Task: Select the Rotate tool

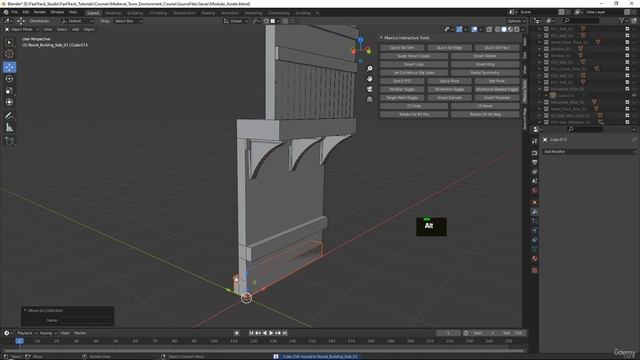Action: pyautogui.click(x=9, y=79)
